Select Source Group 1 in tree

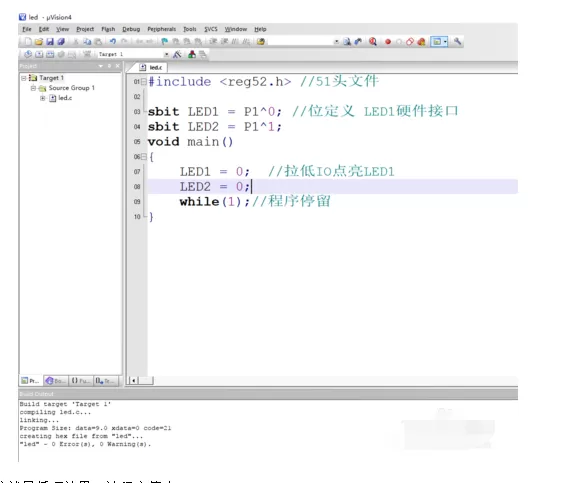(x=72, y=88)
